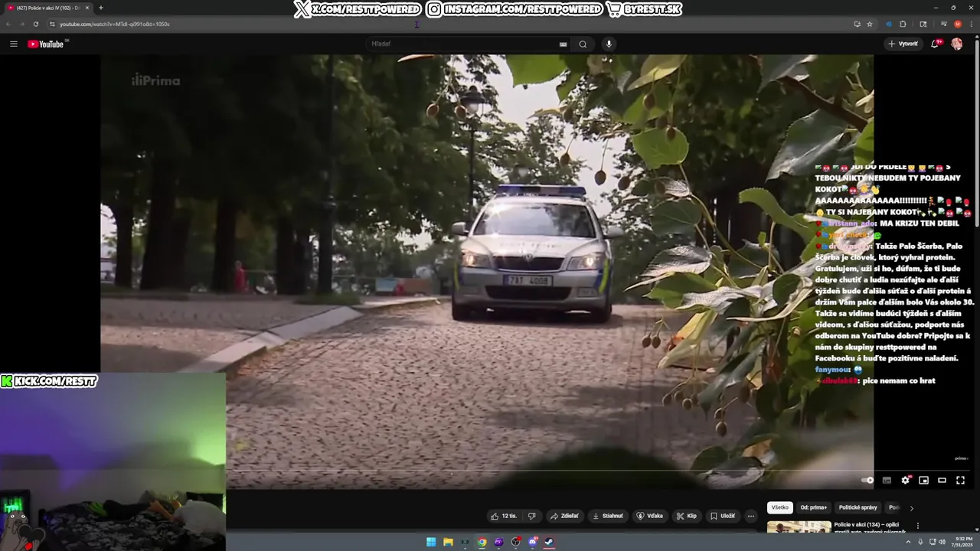Show more filter chips with right chevron
This screenshot has height=551, width=980.
(x=911, y=507)
